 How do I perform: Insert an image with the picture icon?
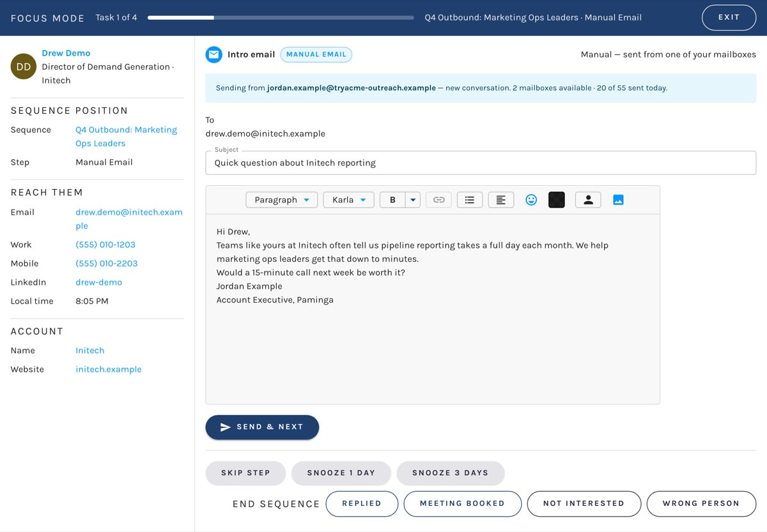pyautogui.click(x=618, y=200)
